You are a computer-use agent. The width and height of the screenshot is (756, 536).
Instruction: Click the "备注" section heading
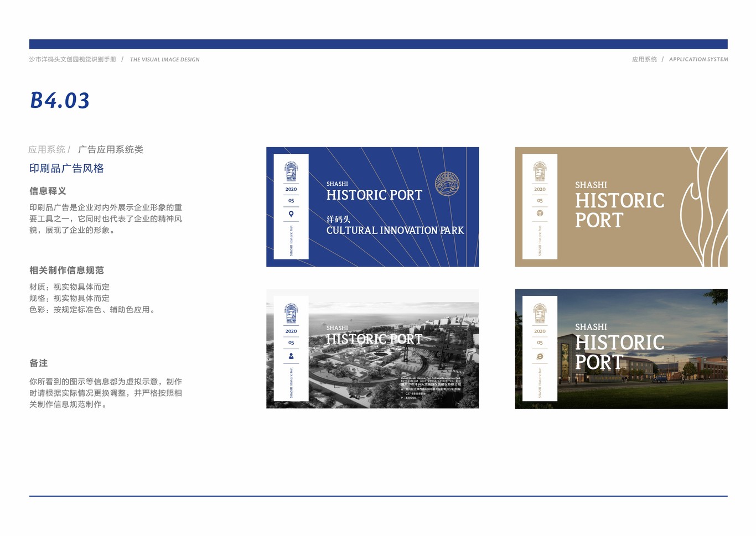click(38, 363)
